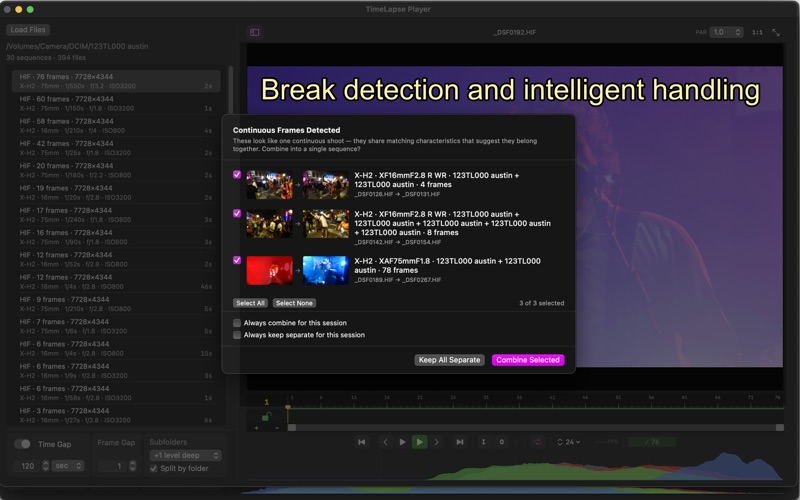The image size is (800, 500).
Task: Click Keep All Separate button
Action: tap(449, 360)
